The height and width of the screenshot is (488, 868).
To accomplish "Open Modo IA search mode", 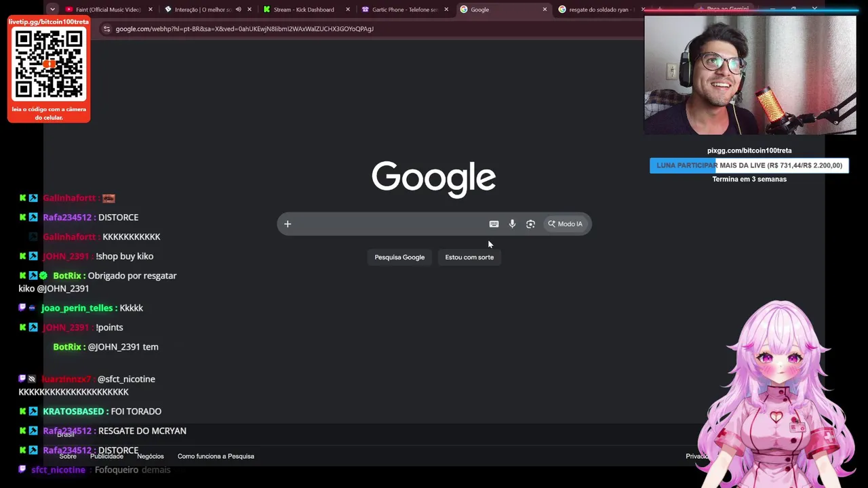I will click(566, 224).
